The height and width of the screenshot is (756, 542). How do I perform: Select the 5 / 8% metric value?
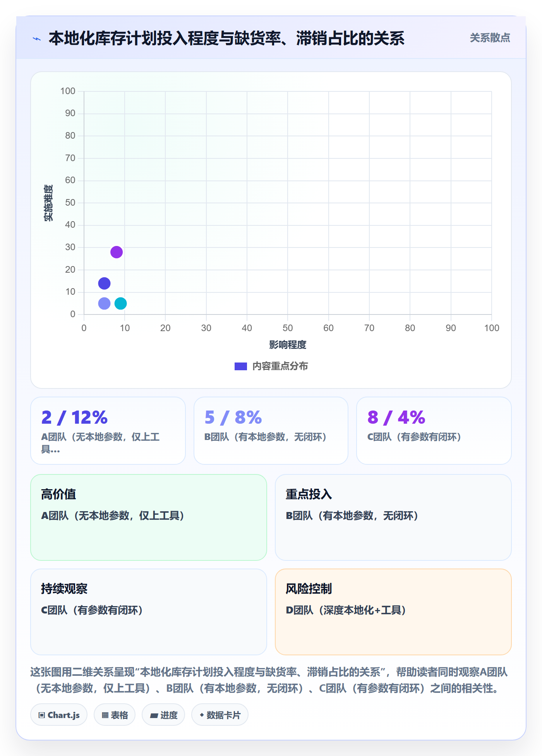pos(233,418)
